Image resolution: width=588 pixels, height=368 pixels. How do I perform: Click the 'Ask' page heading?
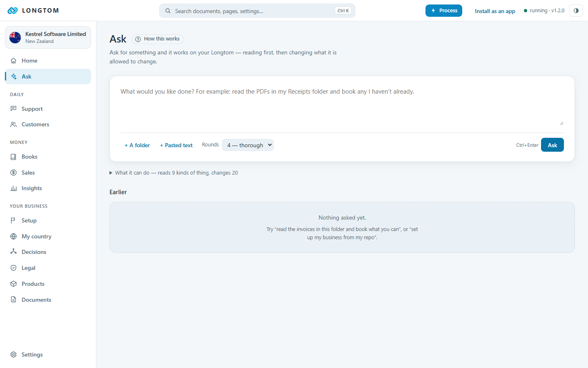[x=118, y=39]
